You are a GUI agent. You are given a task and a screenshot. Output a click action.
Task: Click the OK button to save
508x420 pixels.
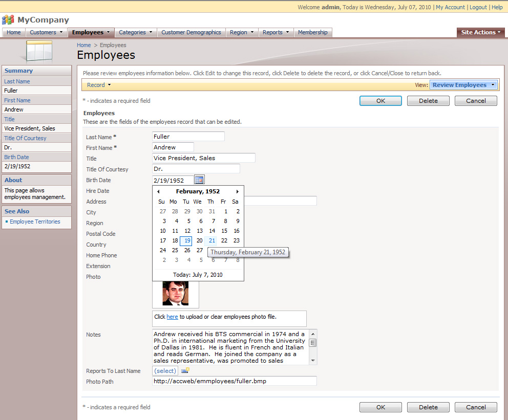[x=380, y=101]
